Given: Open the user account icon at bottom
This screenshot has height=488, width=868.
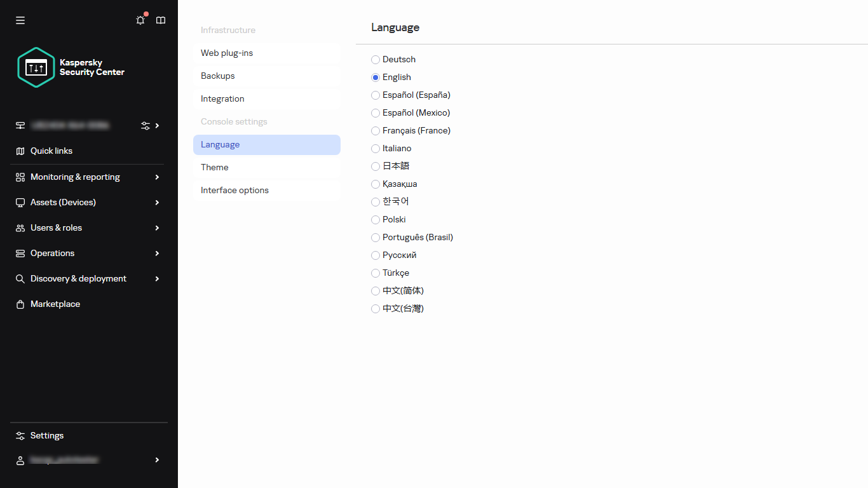Looking at the screenshot, I should point(19,460).
